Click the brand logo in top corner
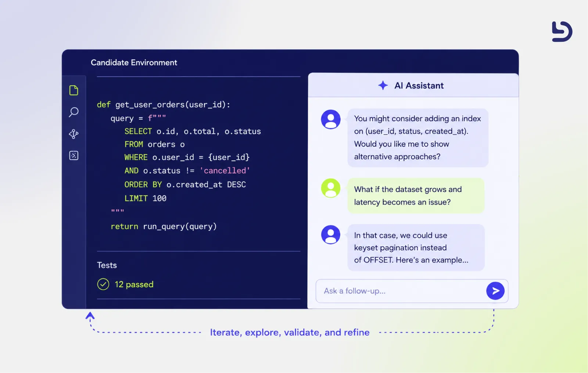The height and width of the screenshot is (373, 588). (562, 32)
